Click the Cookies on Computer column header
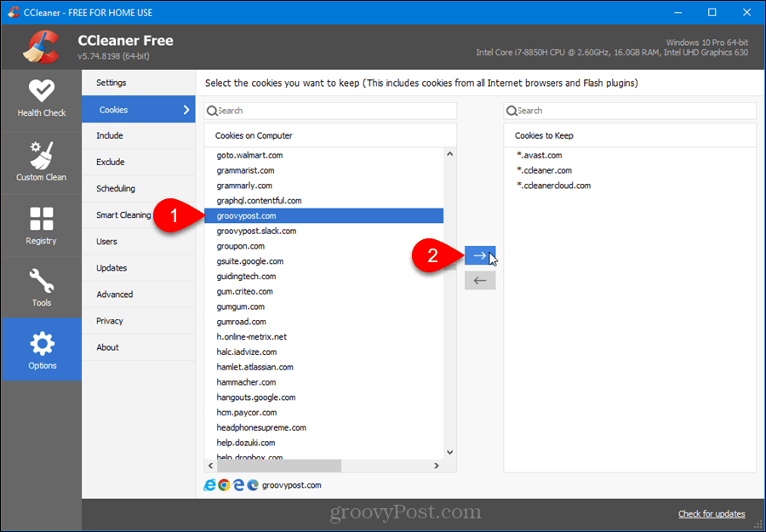This screenshot has width=766, height=532. pos(330,135)
